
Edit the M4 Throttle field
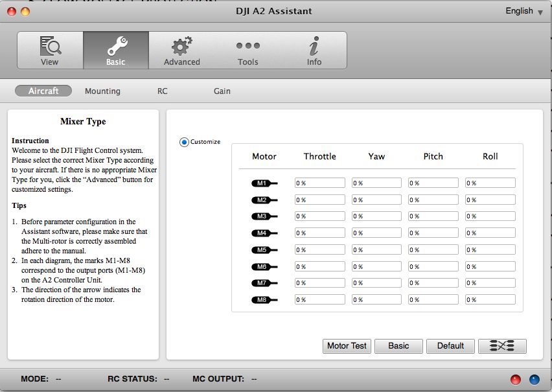pos(320,233)
